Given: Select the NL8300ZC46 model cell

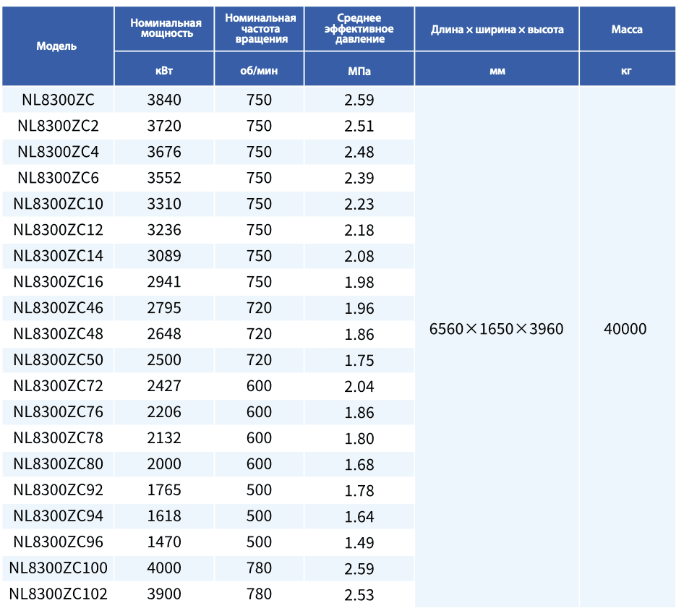Looking at the screenshot, I should click(58, 308).
